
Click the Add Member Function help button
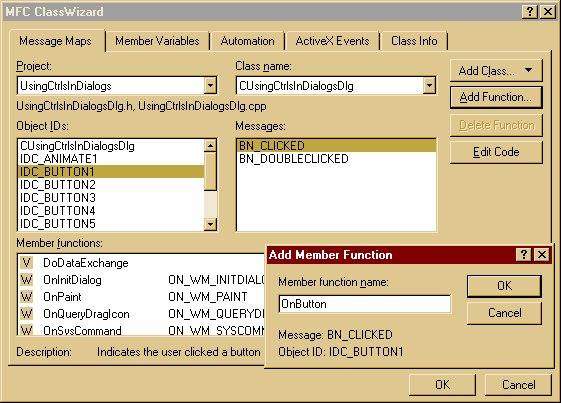[524, 255]
